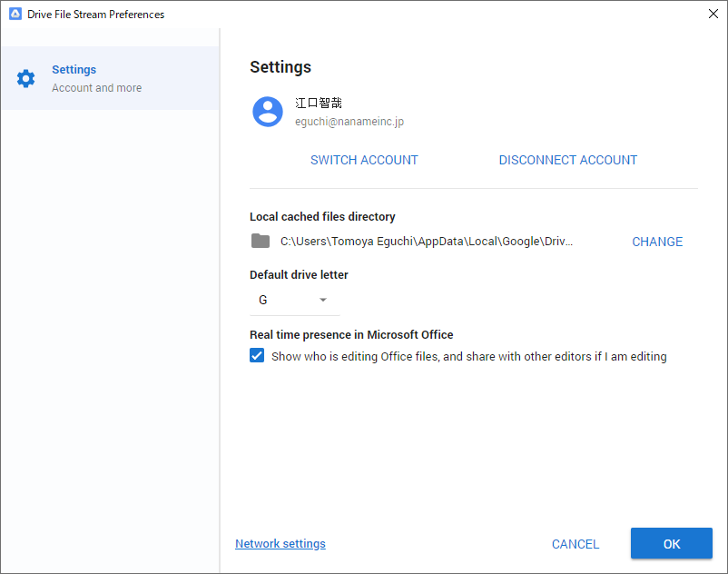Select the Settings 'Account and more' sidebar tab
728x574 pixels.
[110, 78]
